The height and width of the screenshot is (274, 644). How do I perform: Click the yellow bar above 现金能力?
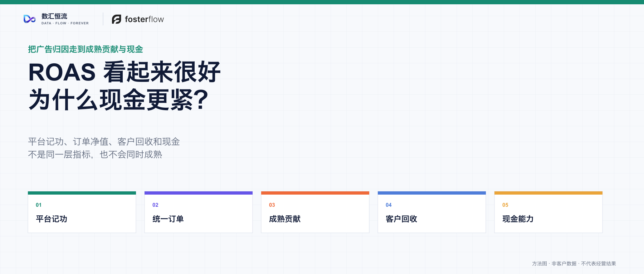(x=548, y=193)
